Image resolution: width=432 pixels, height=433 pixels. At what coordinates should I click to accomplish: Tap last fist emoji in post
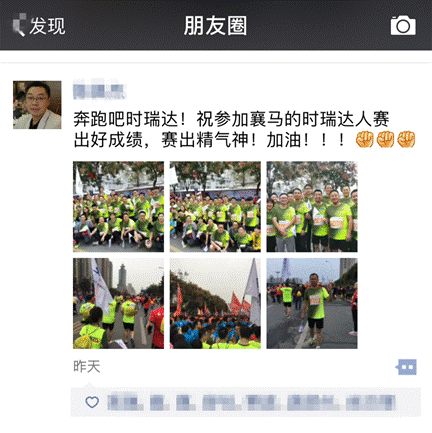coord(406,139)
